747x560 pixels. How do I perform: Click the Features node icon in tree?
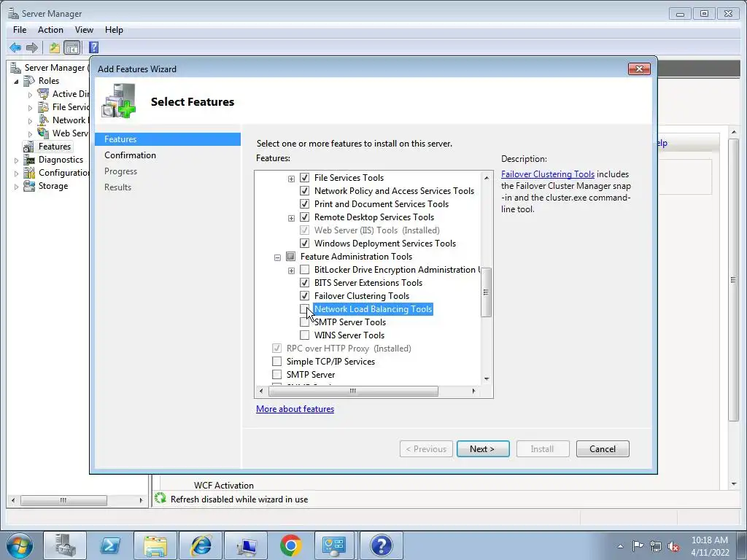(x=29, y=146)
